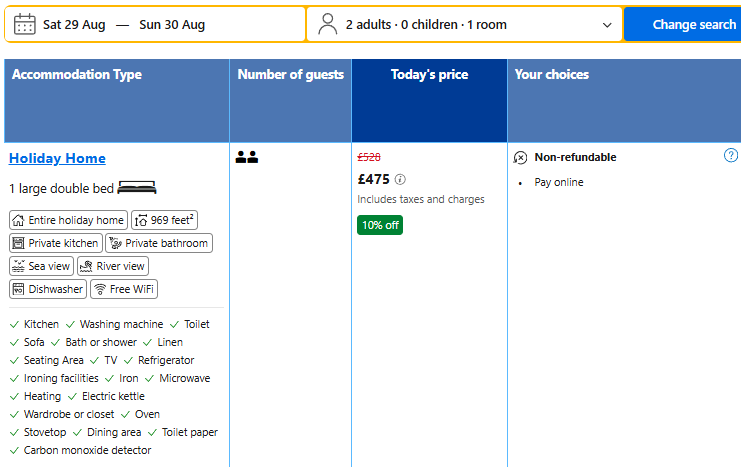Click the Dishwasher icon
This screenshot has width=741, height=467.
tap(18, 289)
